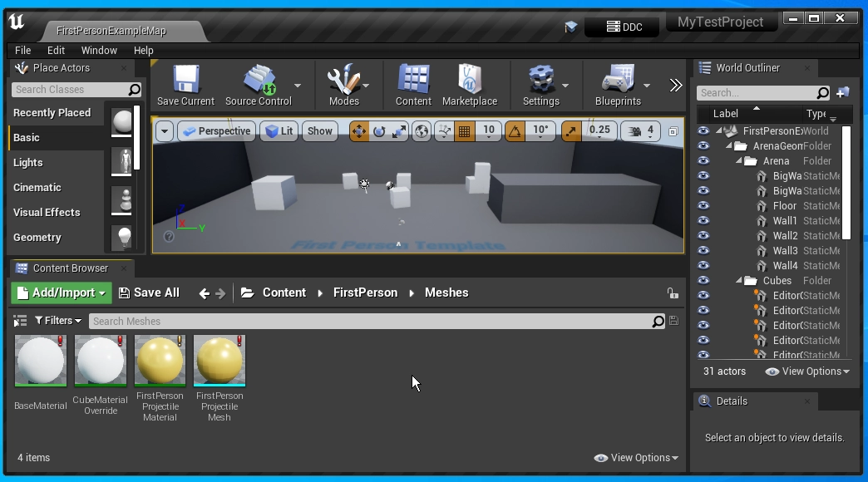Open the Edit menu
Viewport: 868px width, 482px height.
pos(56,51)
